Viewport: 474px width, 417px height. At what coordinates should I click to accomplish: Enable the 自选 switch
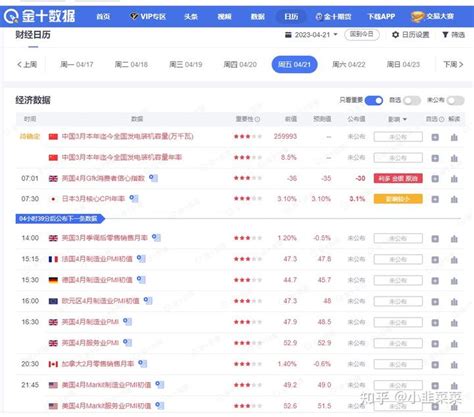click(412, 100)
